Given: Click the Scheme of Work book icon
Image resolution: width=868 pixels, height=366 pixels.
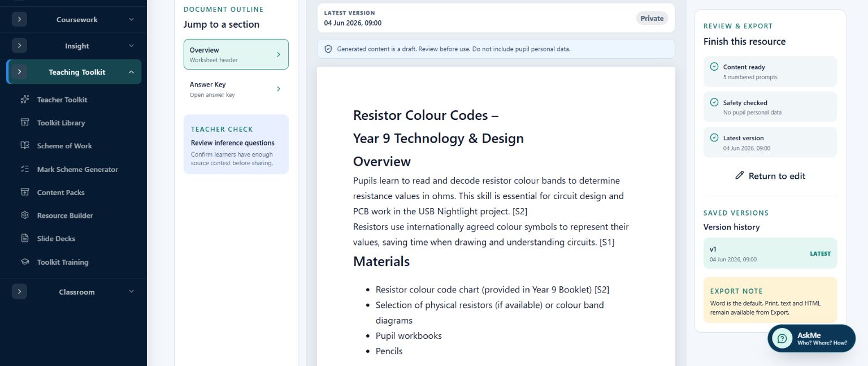Looking at the screenshot, I should 25,146.
